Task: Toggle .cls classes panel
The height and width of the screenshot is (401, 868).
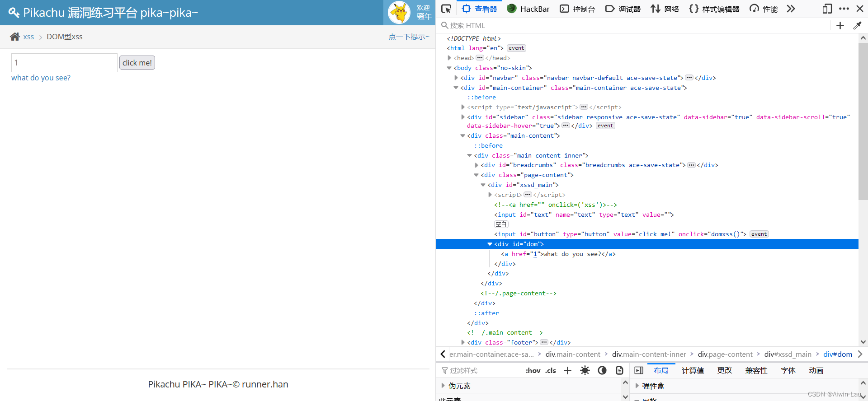Action: pos(551,370)
